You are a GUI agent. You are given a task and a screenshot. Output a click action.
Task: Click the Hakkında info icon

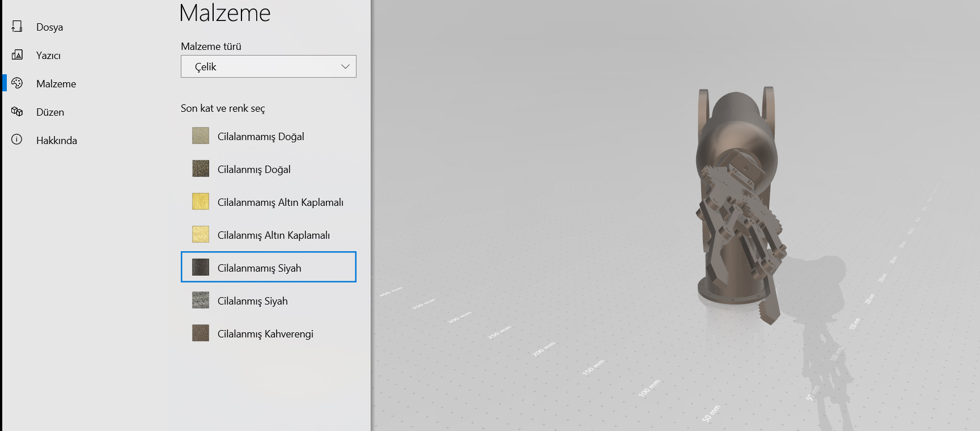pos(17,140)
